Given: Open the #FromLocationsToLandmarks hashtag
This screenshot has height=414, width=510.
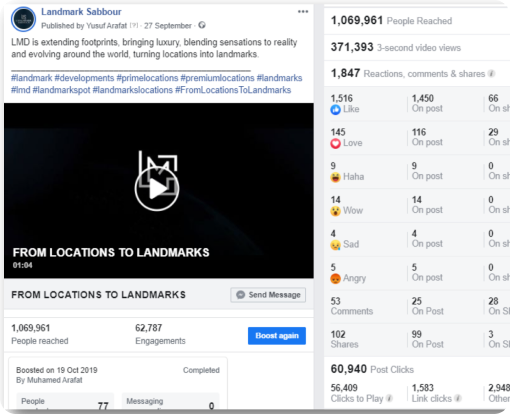Looking at the screenshot, I should 233,90.
